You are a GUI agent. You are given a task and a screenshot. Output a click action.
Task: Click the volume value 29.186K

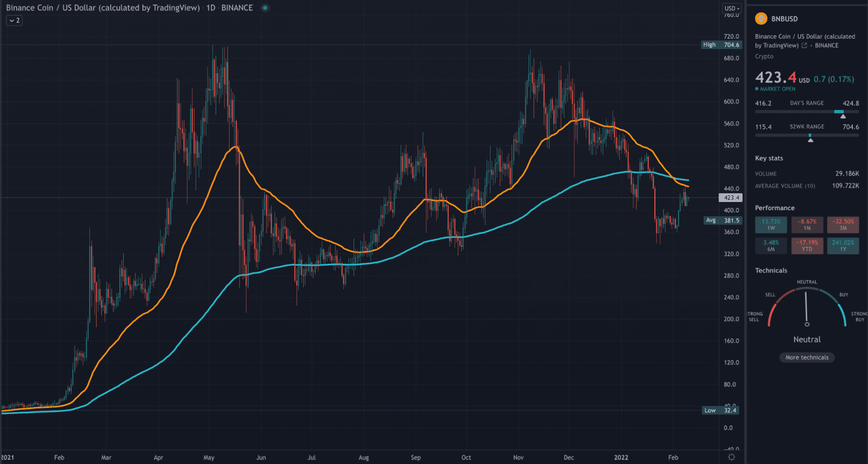847,173
